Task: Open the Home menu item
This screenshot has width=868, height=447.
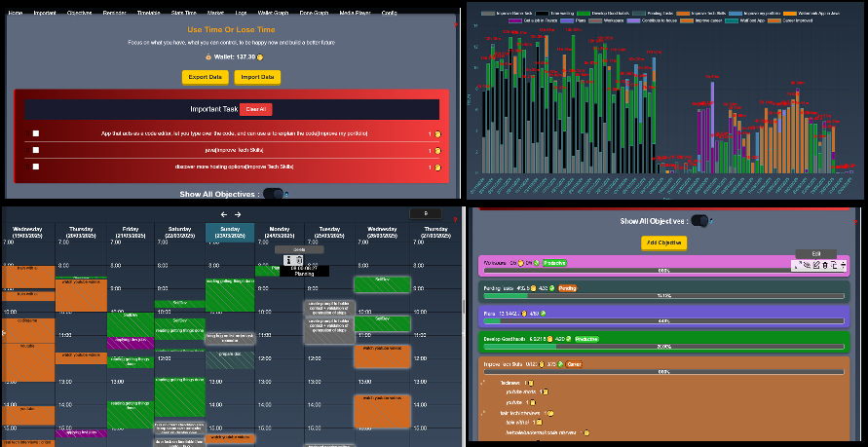Action: coord(16,13)
